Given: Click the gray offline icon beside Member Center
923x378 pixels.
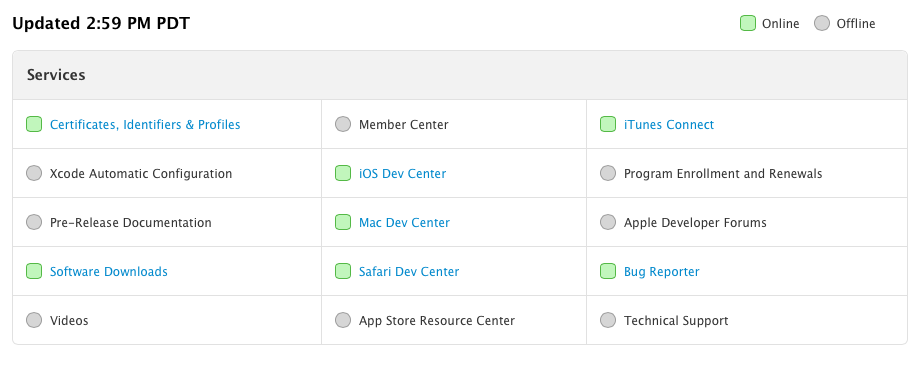Looking at the screenshot, I should [343, 124].
